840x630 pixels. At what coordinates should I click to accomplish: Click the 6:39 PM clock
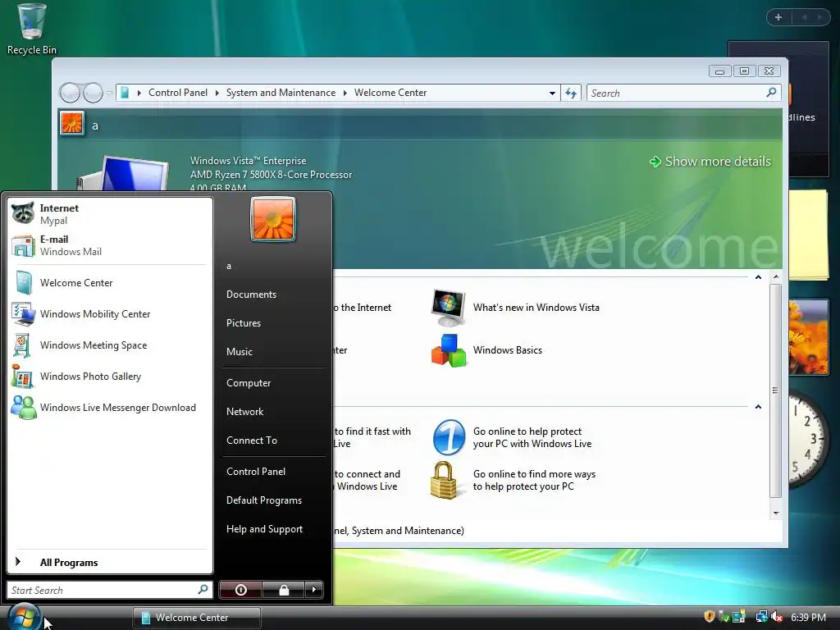coord(808,618)
